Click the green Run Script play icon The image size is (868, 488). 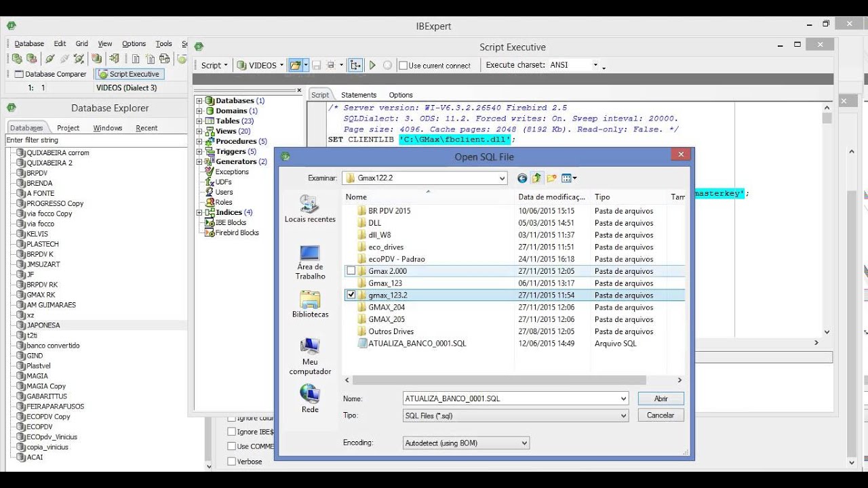click(x=372, y=65)
